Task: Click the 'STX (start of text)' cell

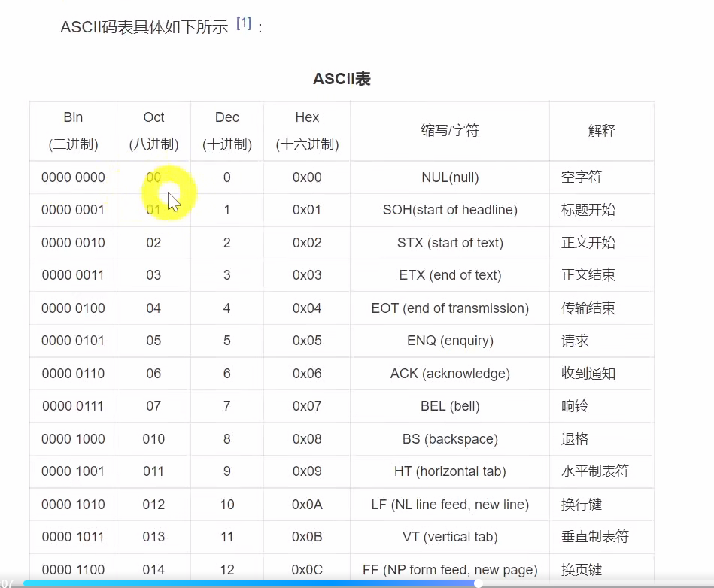Action: 450,243
